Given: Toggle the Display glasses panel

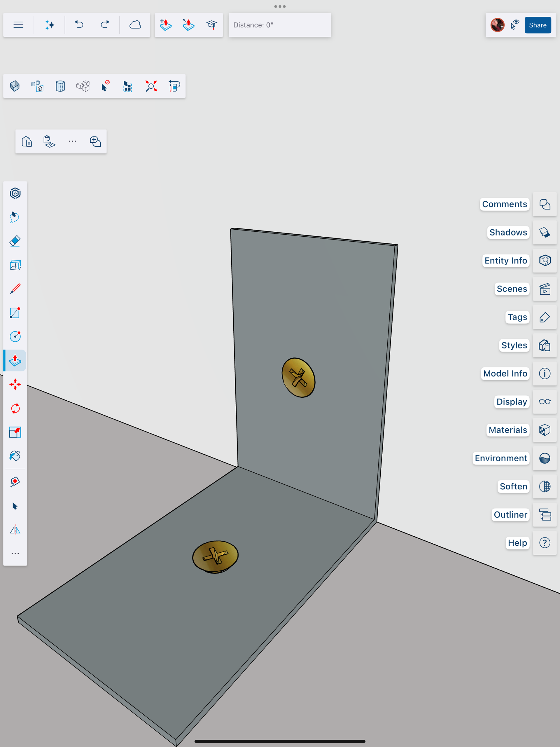Looking at the screenshot, I should (545, 402).
